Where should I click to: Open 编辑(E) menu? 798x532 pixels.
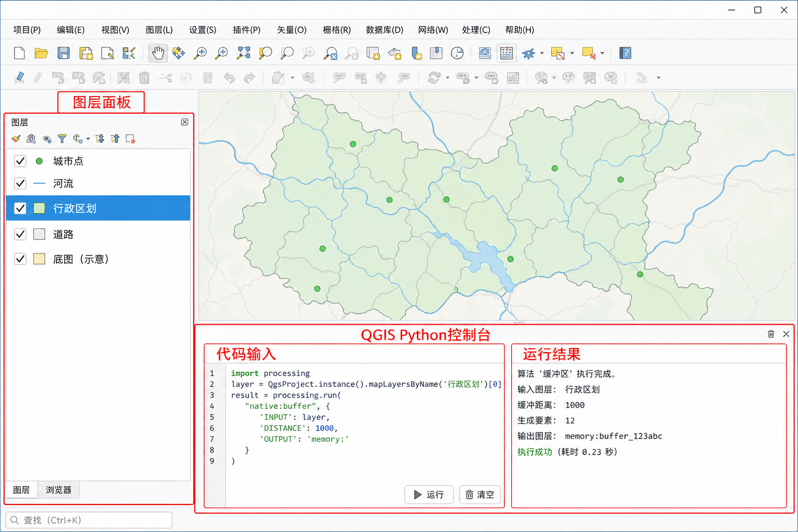[71, 30]
